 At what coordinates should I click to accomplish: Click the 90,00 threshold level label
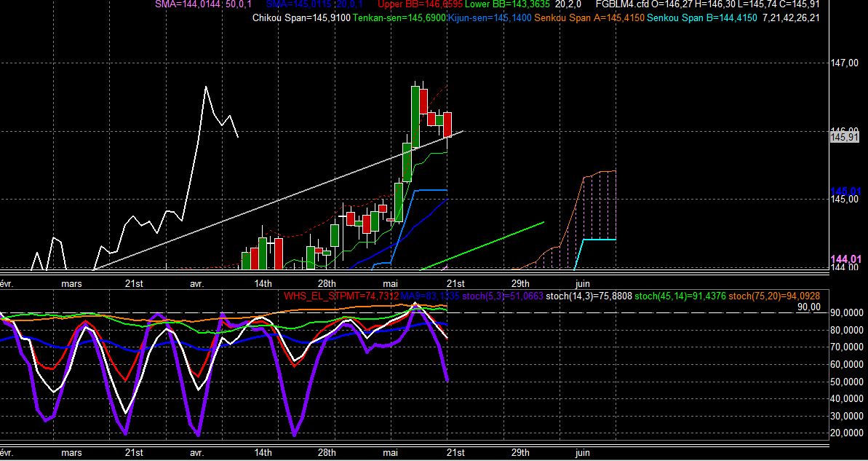click(808, 307)
